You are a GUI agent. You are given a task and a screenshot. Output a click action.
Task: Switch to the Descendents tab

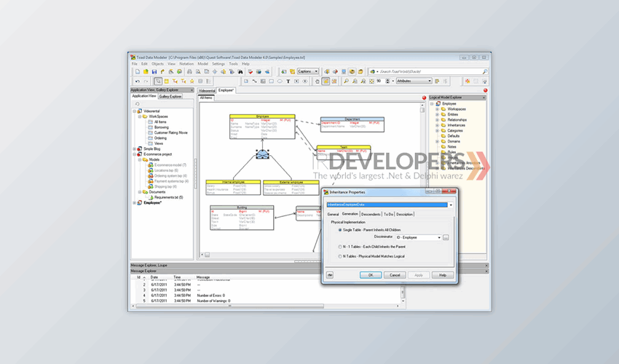tap(371, 214)
